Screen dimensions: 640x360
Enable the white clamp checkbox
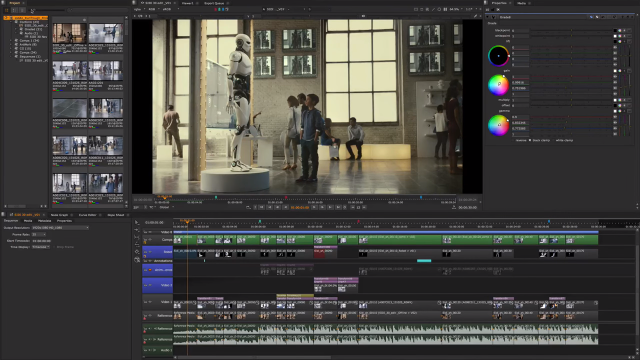553,140
